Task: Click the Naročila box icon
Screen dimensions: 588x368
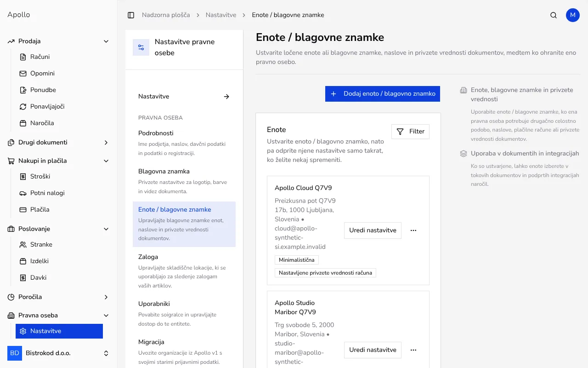Action: pos(23,123)
